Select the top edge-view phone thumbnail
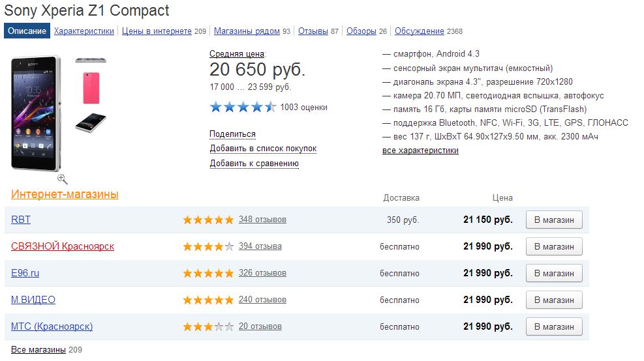The width and height of the screenshot is (644, 361). click(x=90, y=61)
